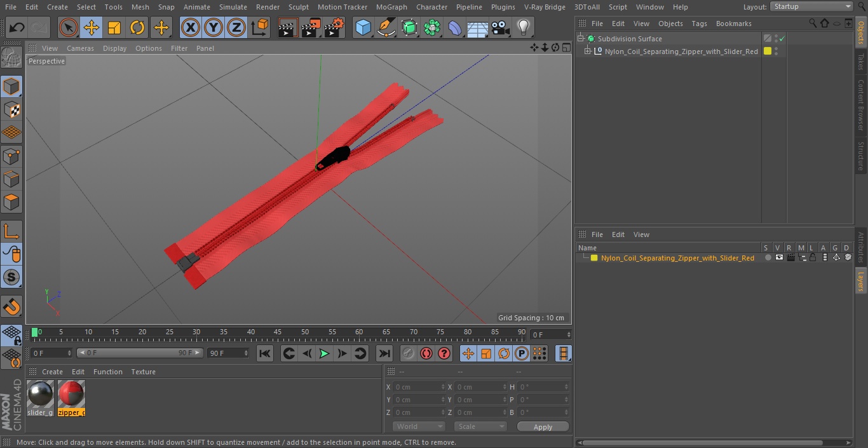Viewport: 868px width, 448px height.
Task: Add a Floor environment object
Action: pyautogui.click(x=478, y=27)
